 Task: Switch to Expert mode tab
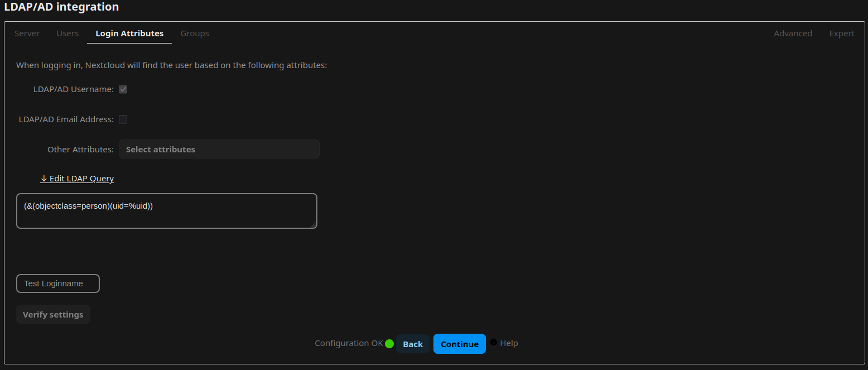(x=842, y=33)
